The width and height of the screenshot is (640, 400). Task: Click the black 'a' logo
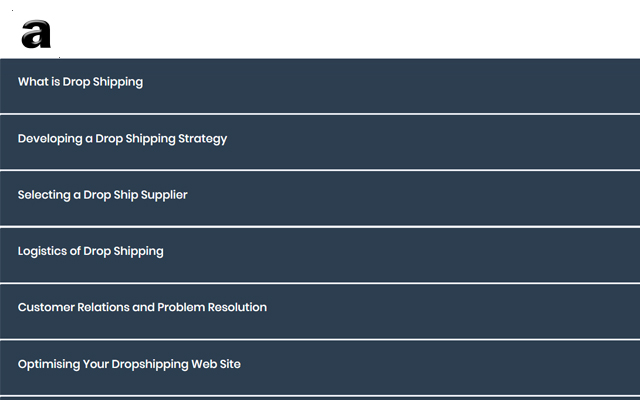[36, 34]
